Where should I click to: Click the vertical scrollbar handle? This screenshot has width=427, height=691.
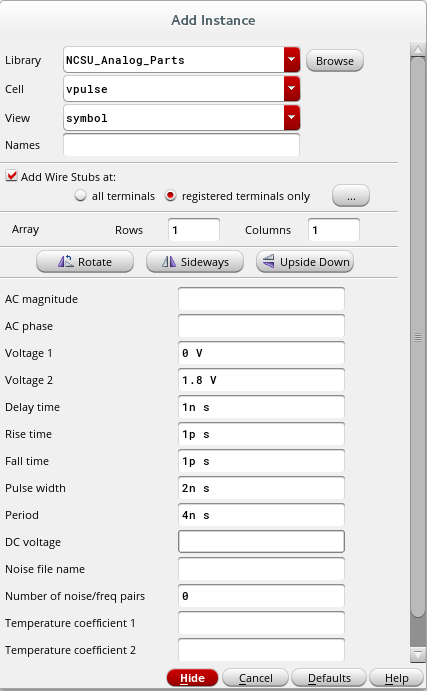click(x=417, y=338)
